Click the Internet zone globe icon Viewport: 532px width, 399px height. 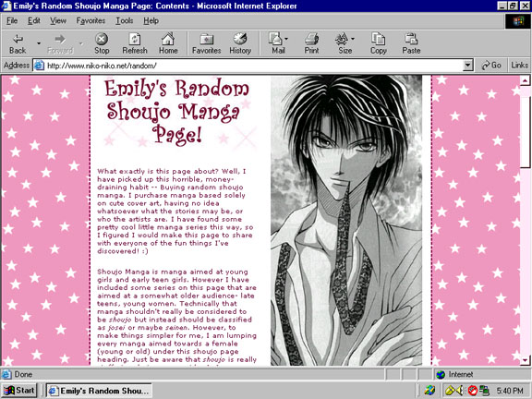point(441,374)
